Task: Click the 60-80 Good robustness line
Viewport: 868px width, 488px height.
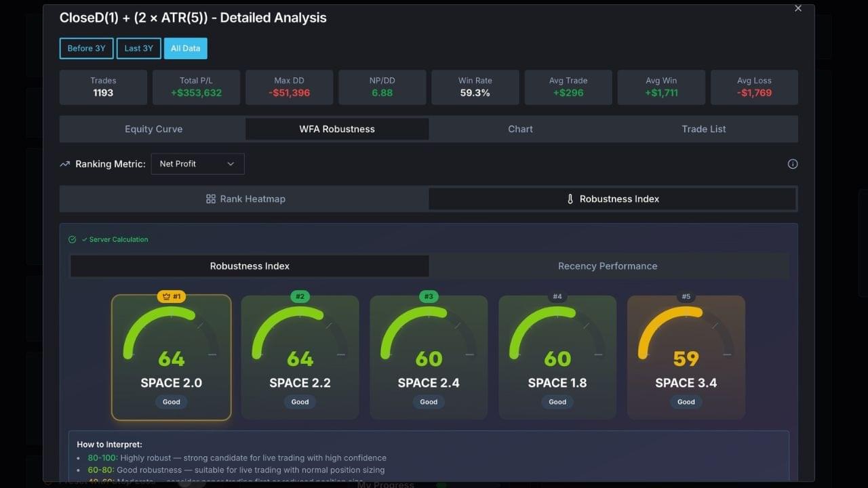Action: point(236,470)
